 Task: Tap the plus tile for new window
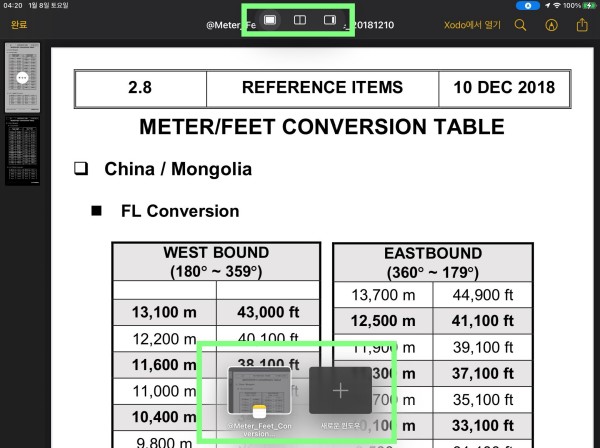click(x=340, y=391)
